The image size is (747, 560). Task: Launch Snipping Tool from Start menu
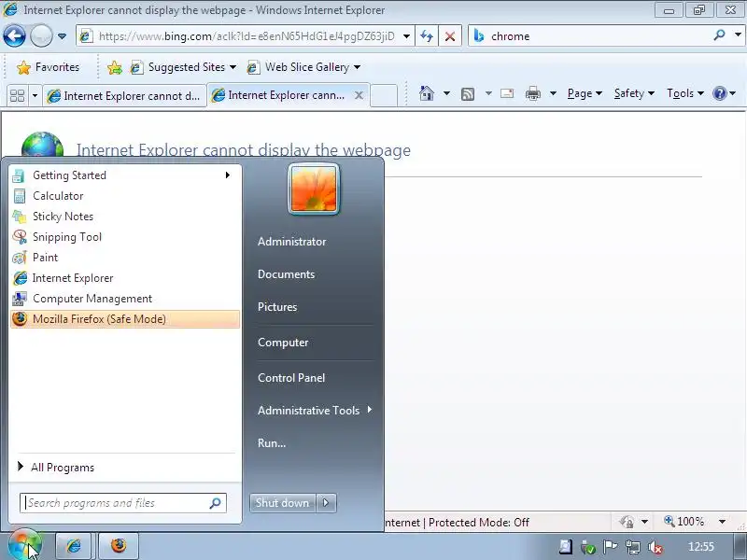click(x=124, y=237)
